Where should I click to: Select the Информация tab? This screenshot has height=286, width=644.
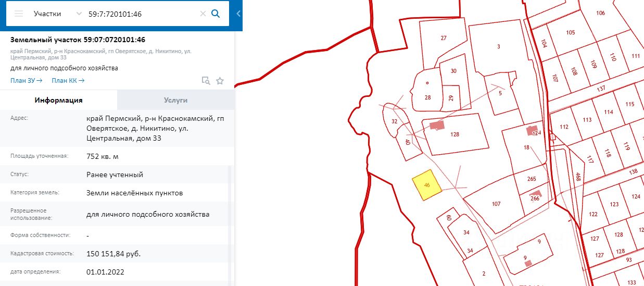click(x=58, y=100)
